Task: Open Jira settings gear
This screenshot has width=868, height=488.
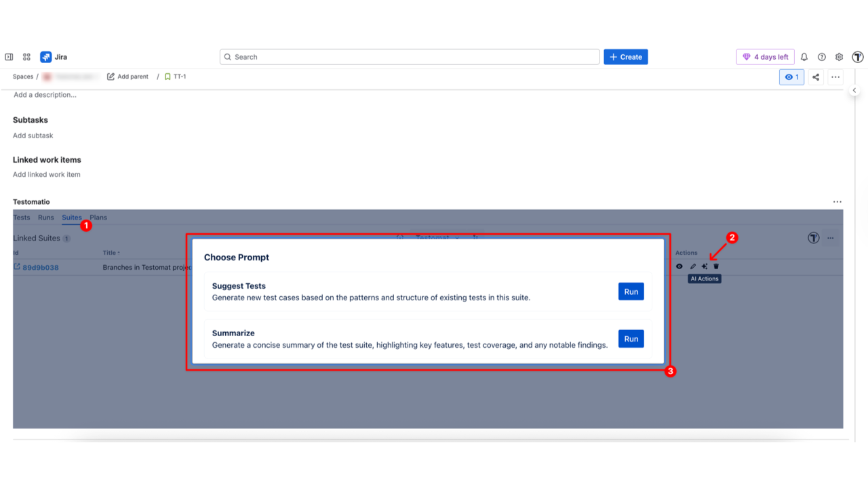Action: click(840, 57)
